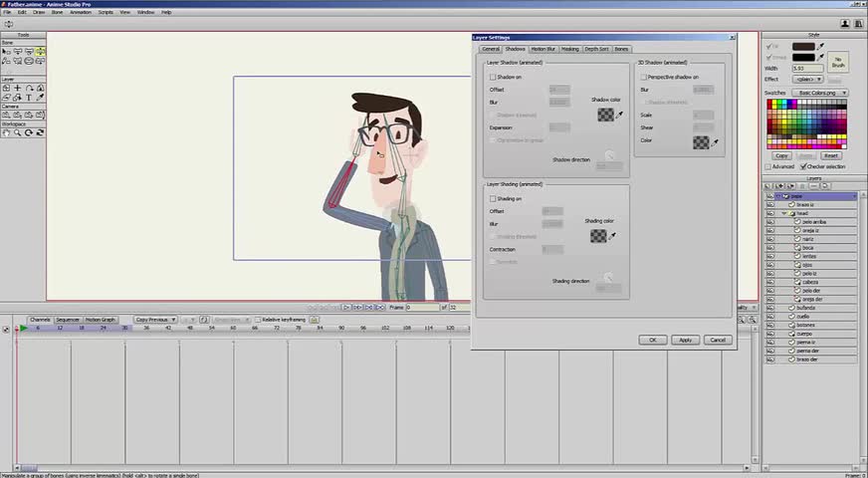This screenshot has height=478, width=868.
Task: Pick 3D shadow color with eyedropper
Action: point(715,142)
